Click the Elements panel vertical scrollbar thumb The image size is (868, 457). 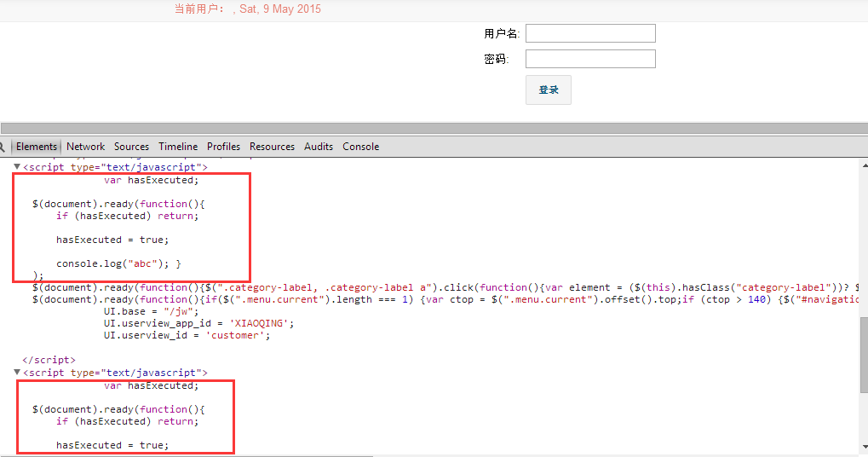click(864, 355)
